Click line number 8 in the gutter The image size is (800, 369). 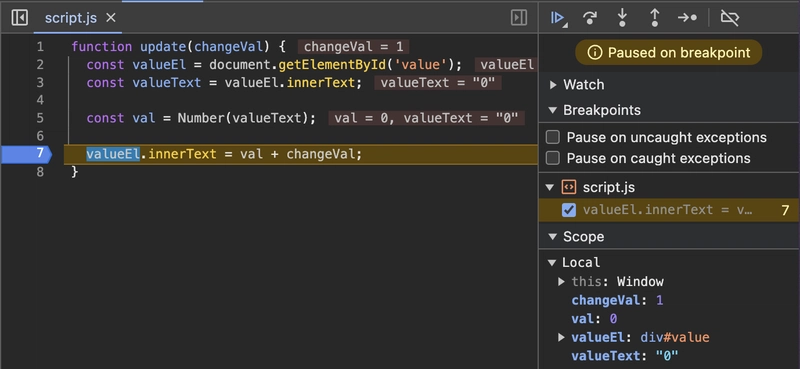40,172
